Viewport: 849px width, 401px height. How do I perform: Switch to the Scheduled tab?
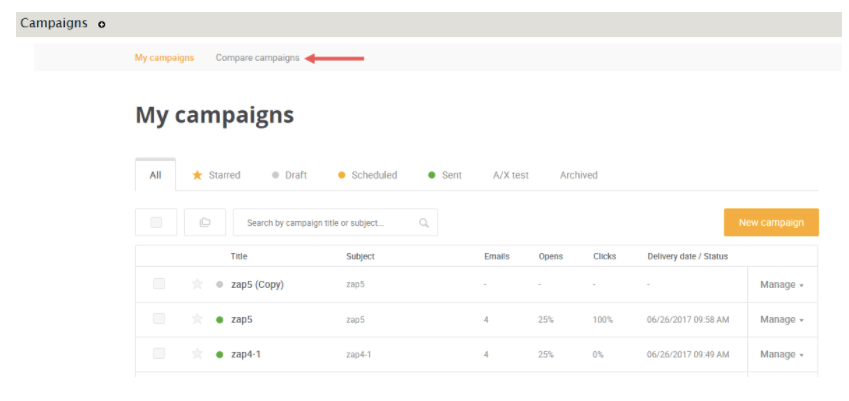coord(368,175)
